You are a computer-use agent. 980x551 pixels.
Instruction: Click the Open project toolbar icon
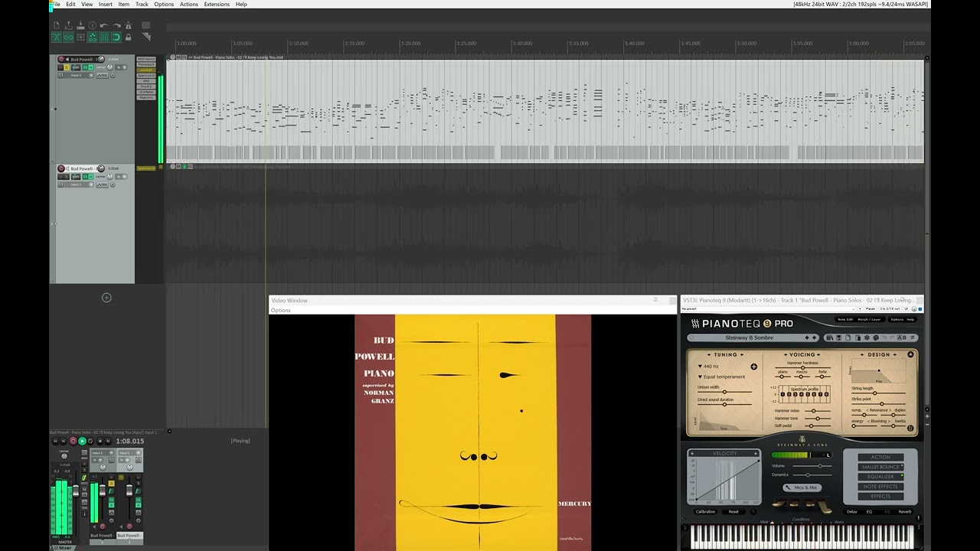click(x=68, y=25)
